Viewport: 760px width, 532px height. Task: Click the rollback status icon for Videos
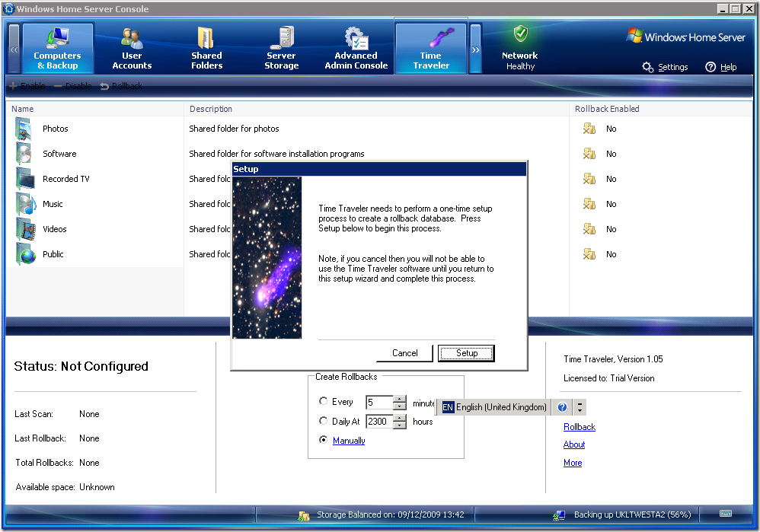[x=589, y=229]
